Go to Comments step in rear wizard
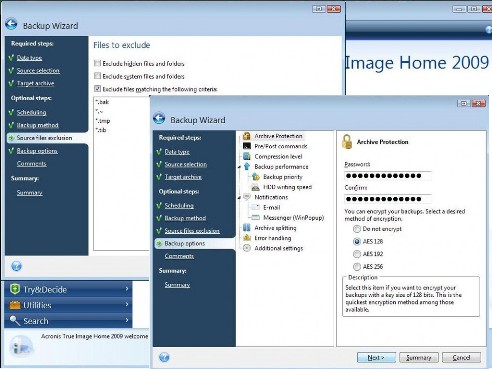Screen dimensions: 492x369 coord(31,164)
